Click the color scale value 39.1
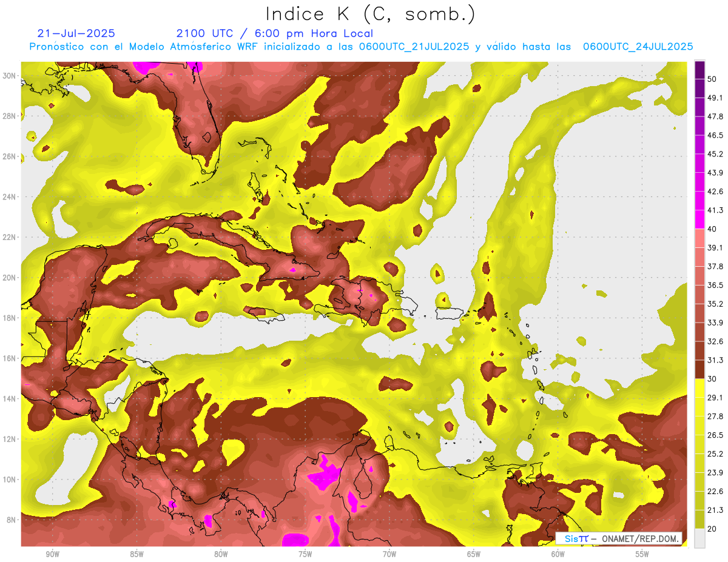This screenshot has height=562, width=728. [715, 247]
